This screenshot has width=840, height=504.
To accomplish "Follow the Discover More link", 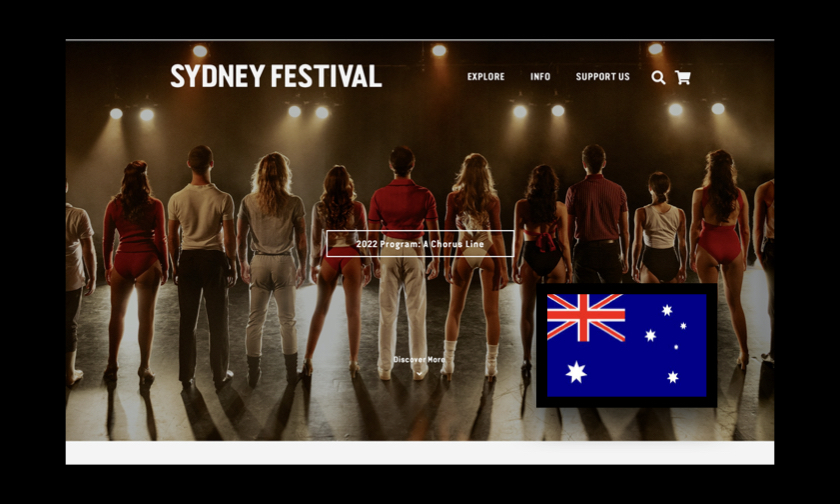I will pos(419,359).
